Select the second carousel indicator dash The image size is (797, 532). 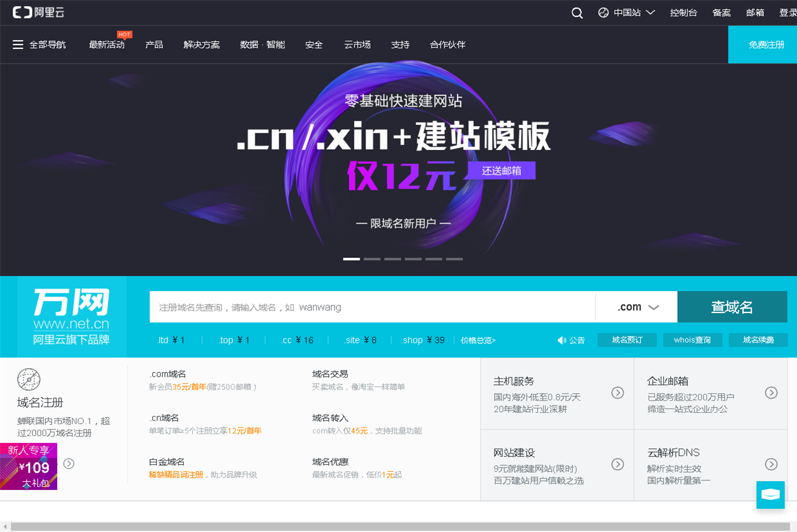click(x=372, y=258)
